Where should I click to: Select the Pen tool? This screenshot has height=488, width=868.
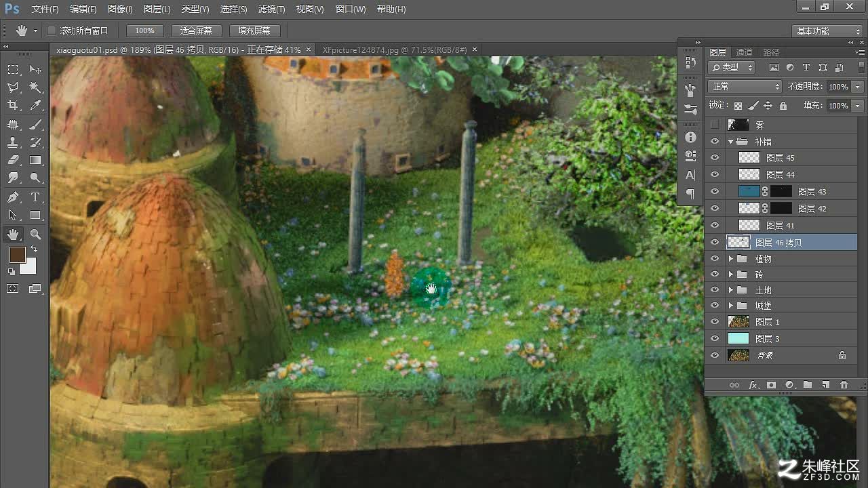[13, 197]
